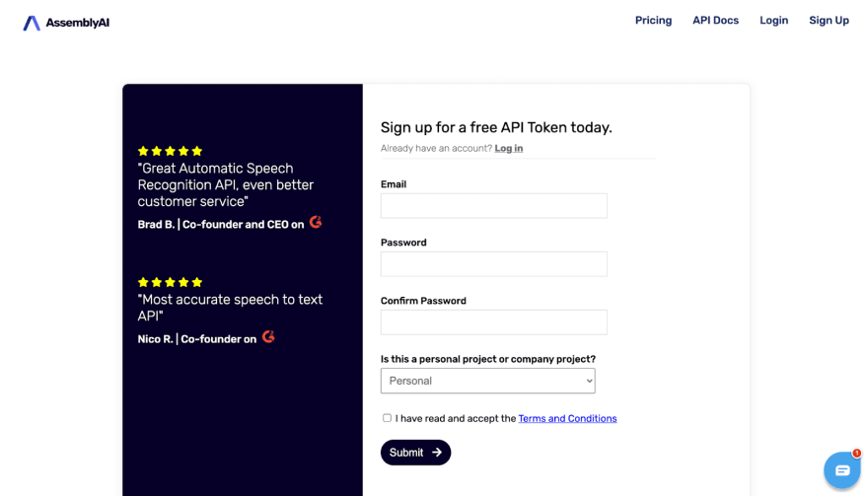Click the AssemblyAI brand name text

click(x=78, y=23)
